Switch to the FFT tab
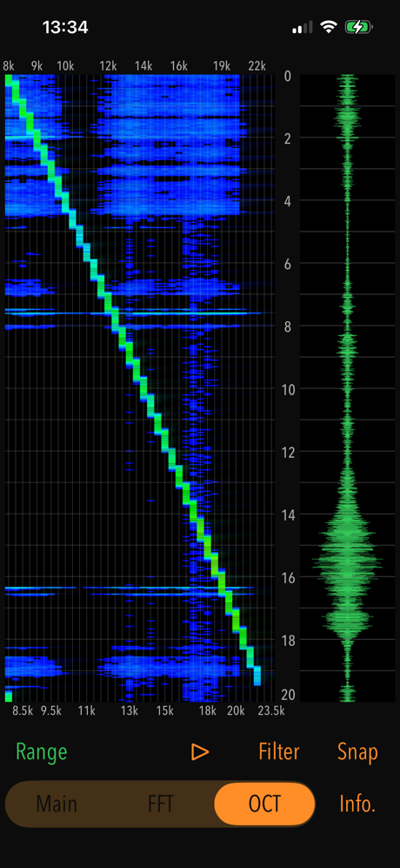Viewport: 400px width, 868px height. (161, 804)
